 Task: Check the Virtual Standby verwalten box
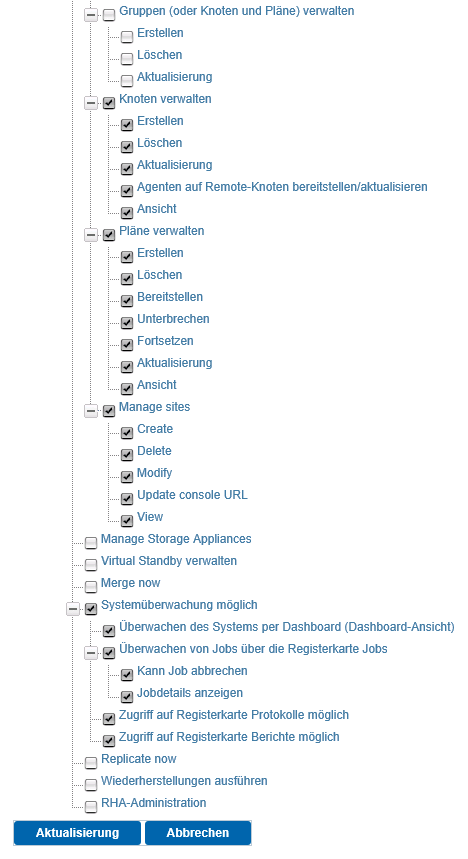[91, 565]
